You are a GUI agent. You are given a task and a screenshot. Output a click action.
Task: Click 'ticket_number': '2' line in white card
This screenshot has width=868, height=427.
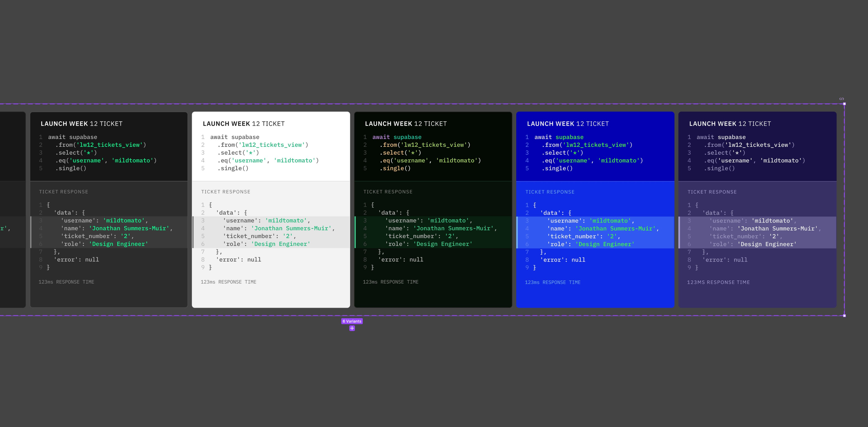[259, 236]
